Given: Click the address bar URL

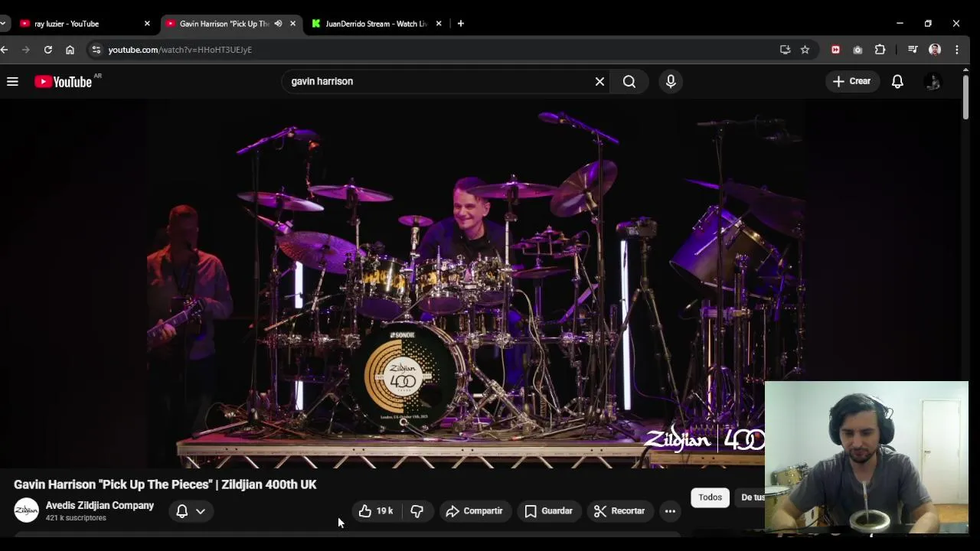Looking at the screenshot, I should (x=180, y=50).
